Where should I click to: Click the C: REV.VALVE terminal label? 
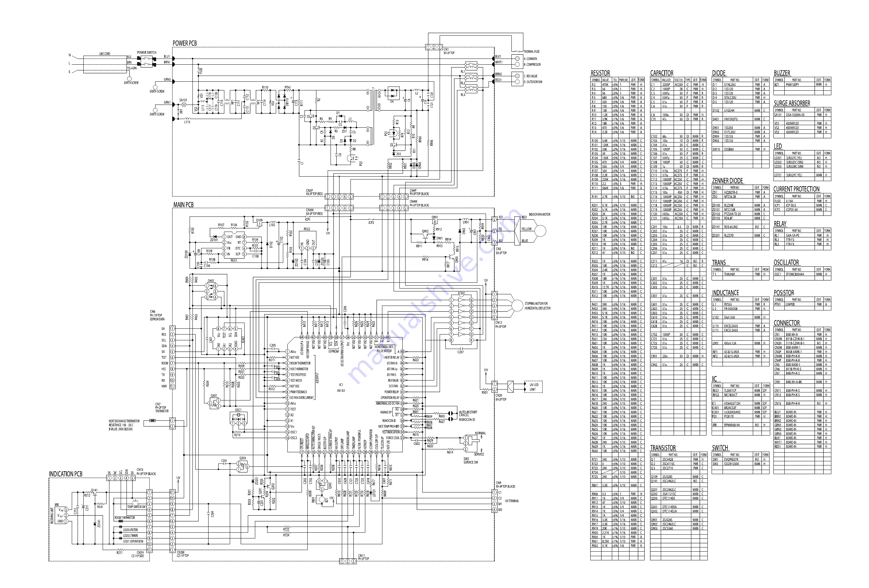[530, 76]
